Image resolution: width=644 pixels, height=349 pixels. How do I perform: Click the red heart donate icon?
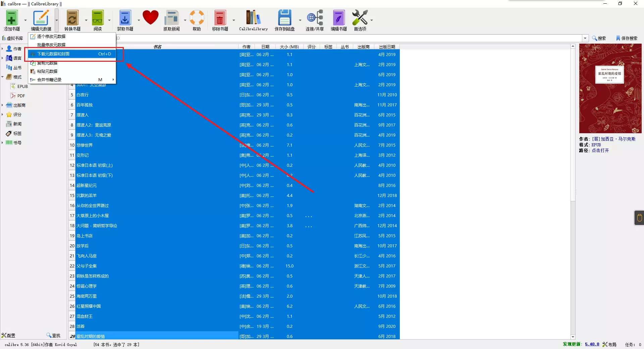pyautogui.click(x=150, y=17)
